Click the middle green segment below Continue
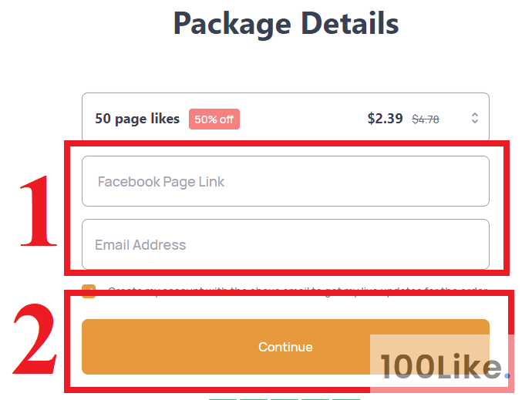532x400 pixels. click(x=284, y=398)
